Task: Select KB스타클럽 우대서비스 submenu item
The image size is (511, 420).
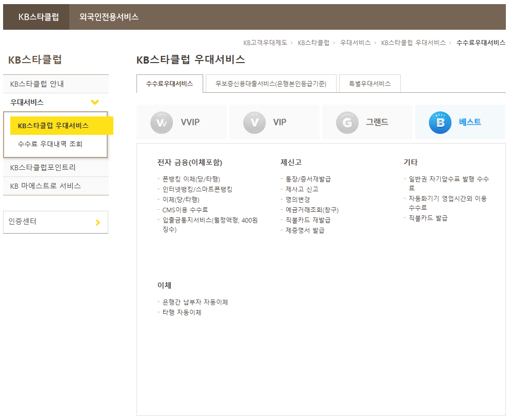Action: (62, 126)
